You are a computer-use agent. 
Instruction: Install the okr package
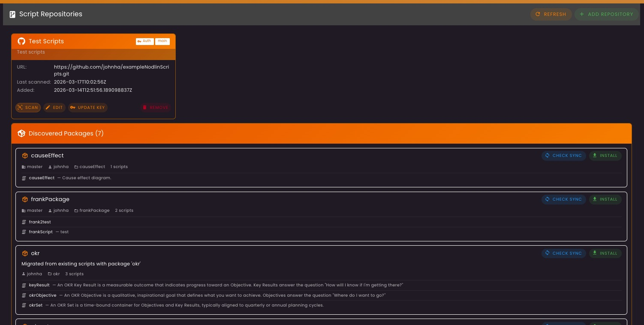pos(605,253)
